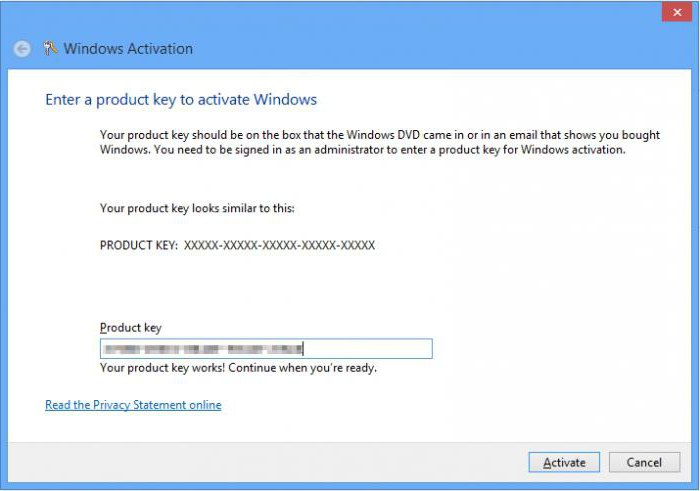Close the Windows Activation dialog

pos(677,12)
